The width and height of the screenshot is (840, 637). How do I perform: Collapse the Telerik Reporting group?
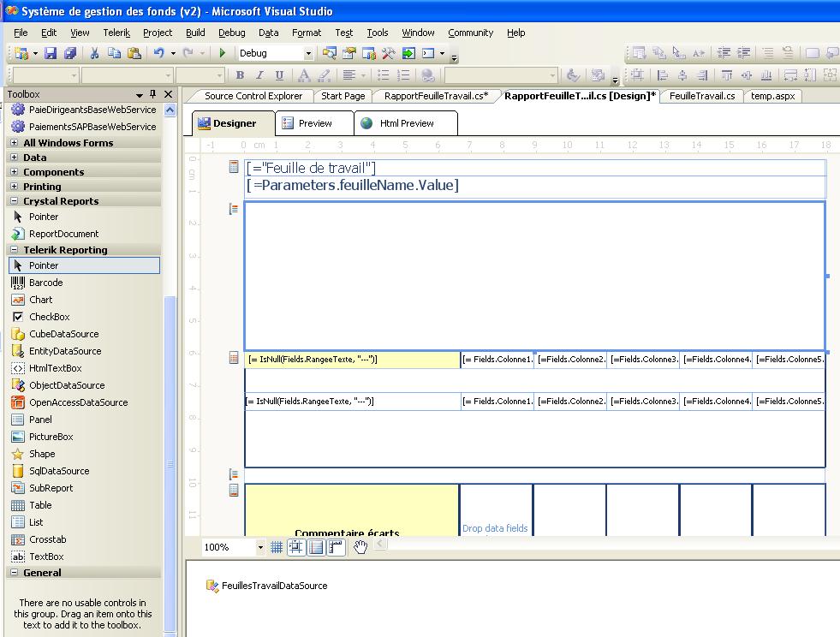point(14,250)
